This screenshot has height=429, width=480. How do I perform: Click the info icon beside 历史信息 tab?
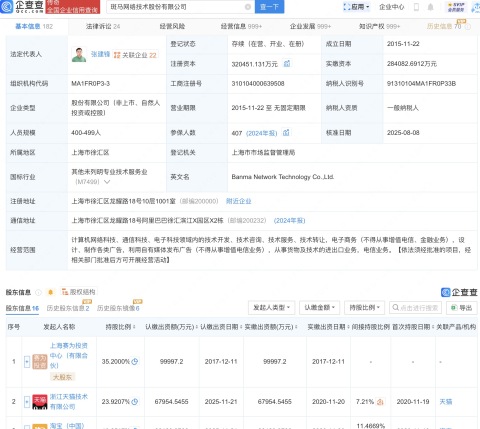tap(468, 27)
